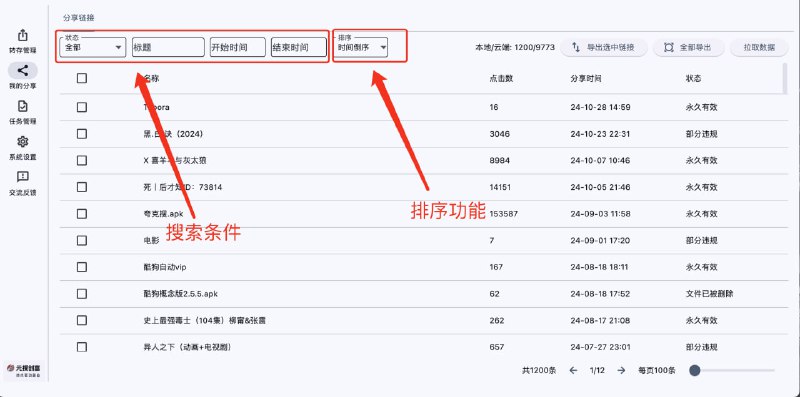The image size is (800, 397).
Task: Check 酷狗概念版2.5.5.apk row
Action: [82, 293]
